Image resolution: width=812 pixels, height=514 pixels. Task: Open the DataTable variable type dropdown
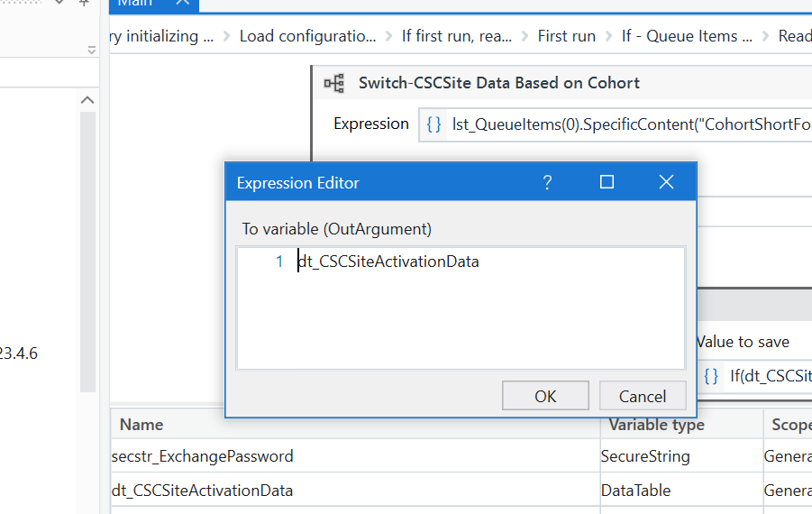point(680,491)
